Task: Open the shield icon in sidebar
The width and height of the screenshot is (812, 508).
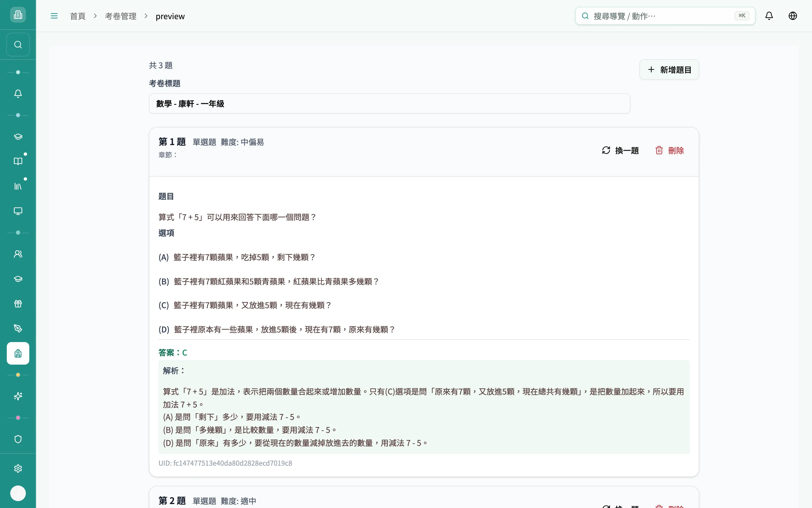Action: [18, 439]
